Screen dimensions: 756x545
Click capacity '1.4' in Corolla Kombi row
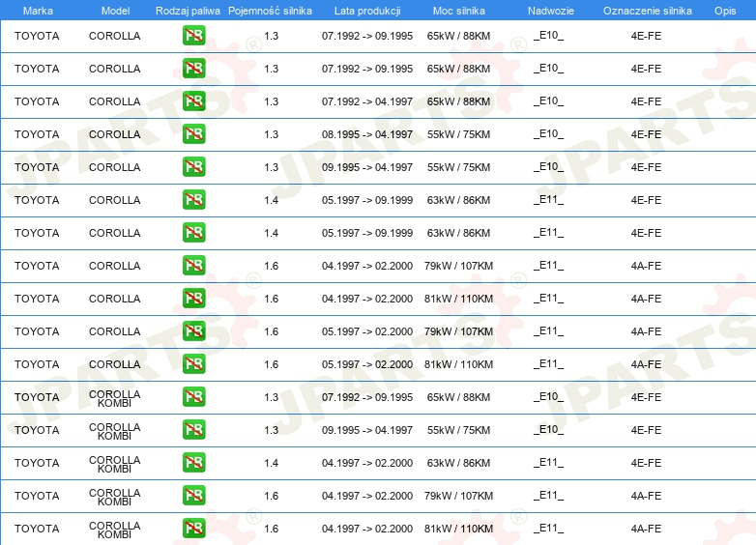272,463
